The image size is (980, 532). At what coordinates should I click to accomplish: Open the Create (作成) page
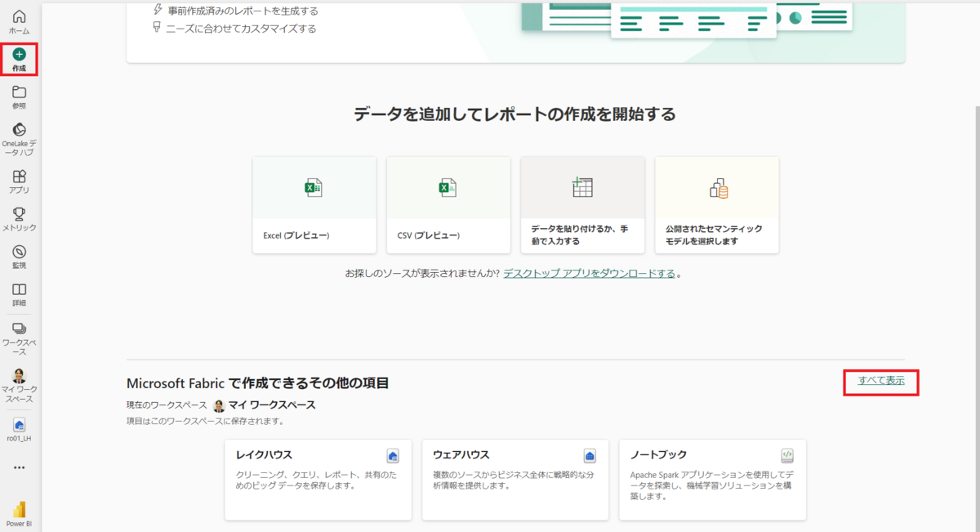(x=20, y=60)
